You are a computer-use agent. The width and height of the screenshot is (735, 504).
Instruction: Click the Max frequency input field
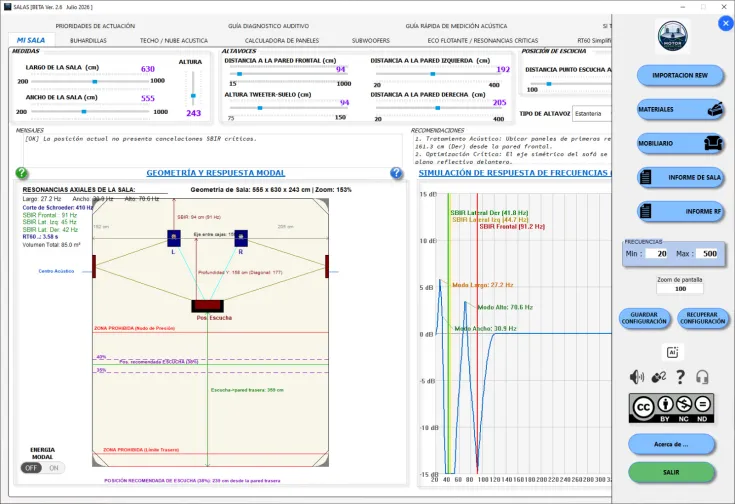(x=708, y=254)
